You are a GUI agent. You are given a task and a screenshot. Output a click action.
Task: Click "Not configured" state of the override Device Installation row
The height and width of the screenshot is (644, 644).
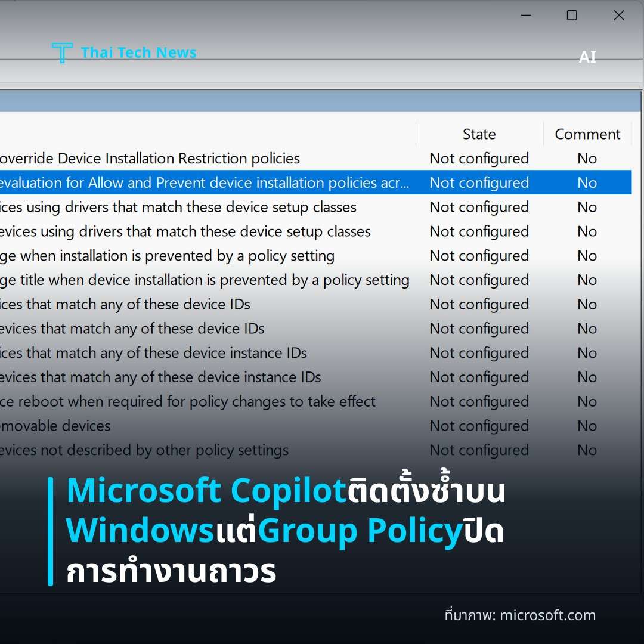click(479, 159)
